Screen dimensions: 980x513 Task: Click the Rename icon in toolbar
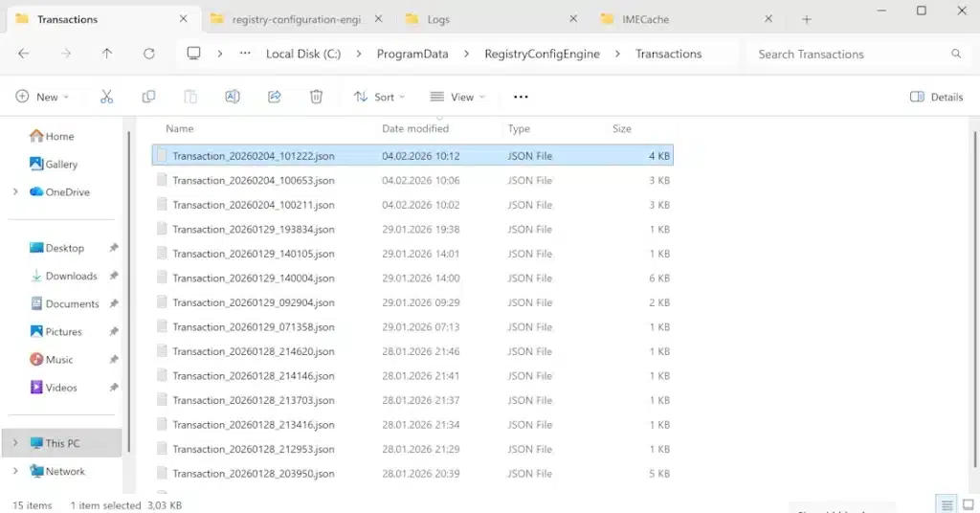click(232, 97)
